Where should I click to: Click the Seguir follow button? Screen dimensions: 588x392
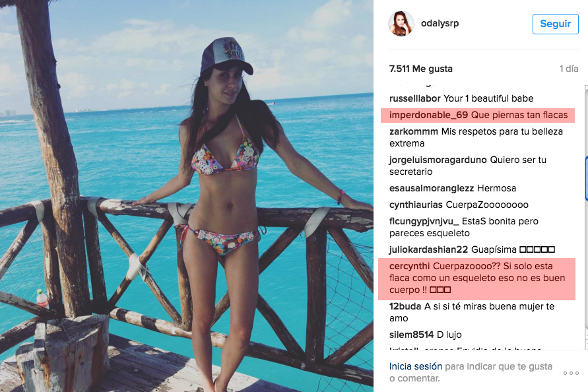point(556,24)
